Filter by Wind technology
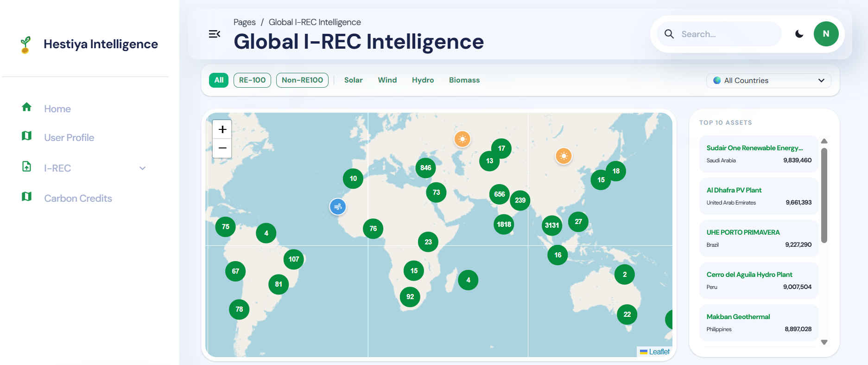The image size is (868, 365). (x=387, y=80)
